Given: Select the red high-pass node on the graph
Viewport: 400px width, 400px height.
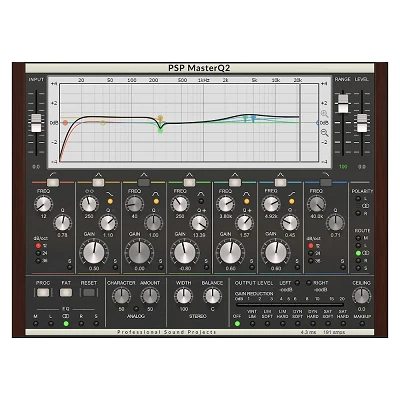Looking at the screenshot, I should coord(65,123).
